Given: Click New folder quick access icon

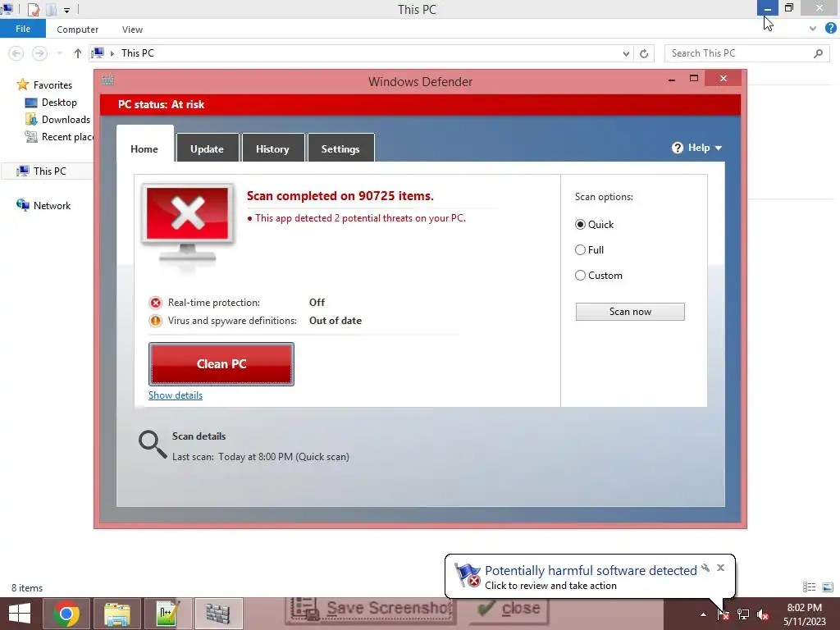Looking at the screenshot, I should point(52,9).
